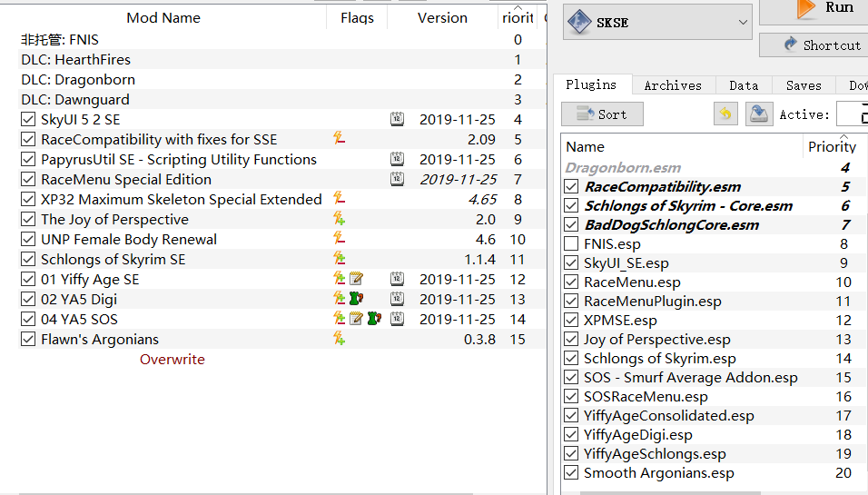Click the Shortcut arrow icon
This screenshot has width=868, height=495.
click(791, 45)
